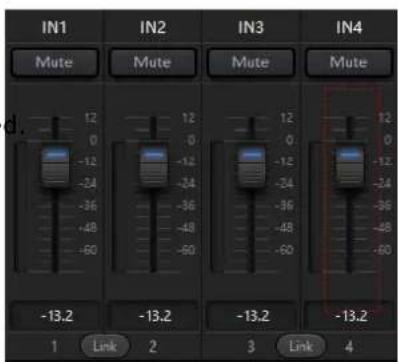Select the IN4 level value field
Viewport: 398px width, 362px height.
pyautogui.click(x=349, y=315)
